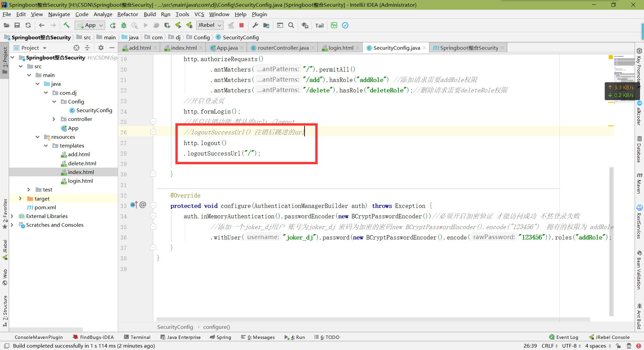Viewport: 644px width, 350px height.
Task: Open the App run configuration dropdown
Action: click(x=90, y=25)
